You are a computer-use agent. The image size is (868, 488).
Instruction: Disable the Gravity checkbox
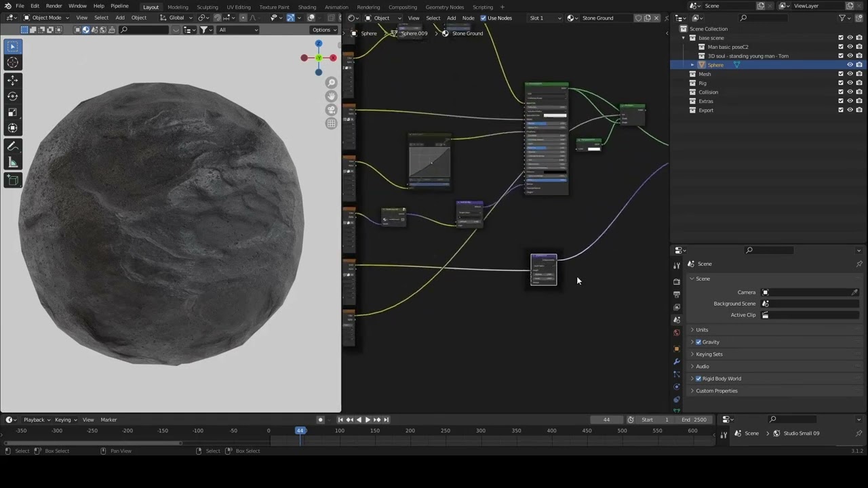pyautogui.click(x=698, y=342)
